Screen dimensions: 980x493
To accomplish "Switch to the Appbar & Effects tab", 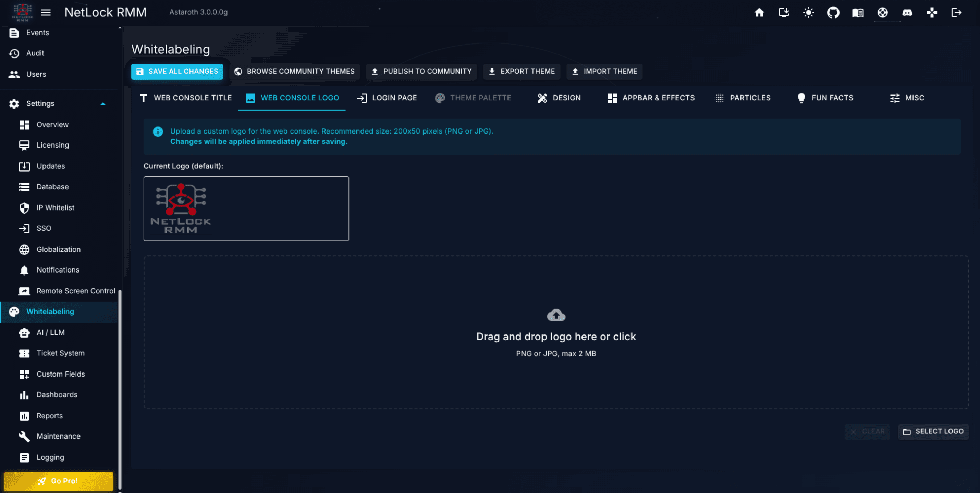I will tap(651, 98).
